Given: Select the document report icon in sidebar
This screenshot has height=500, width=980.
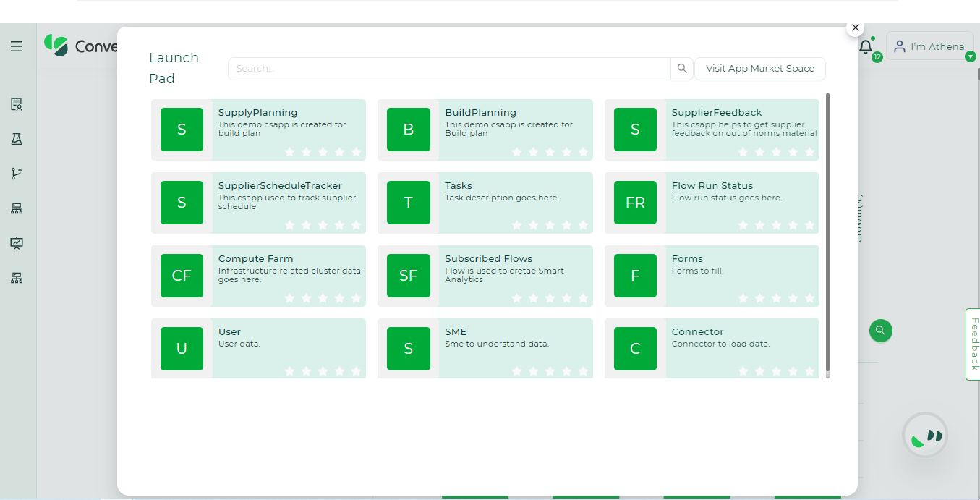Looking at the screenshot, I should pyautogui.click(x=16, y=103).
